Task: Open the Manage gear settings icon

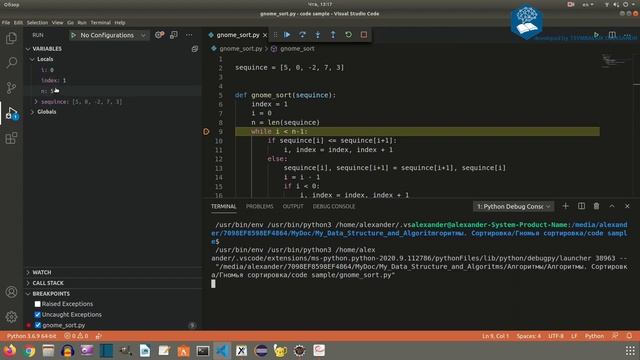Action: tap(11, 317)
